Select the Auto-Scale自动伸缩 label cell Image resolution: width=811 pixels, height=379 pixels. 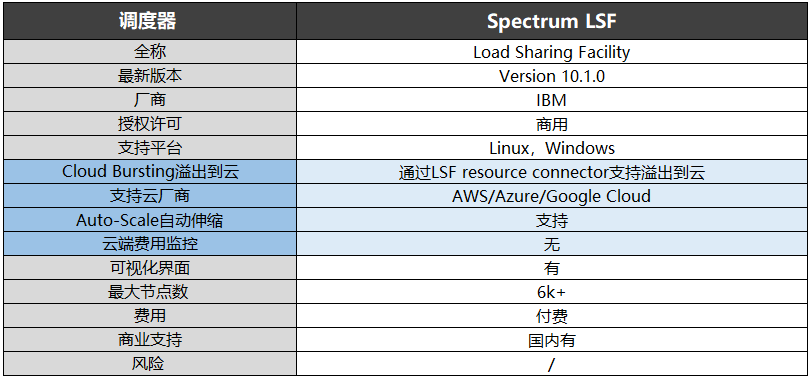150,220
